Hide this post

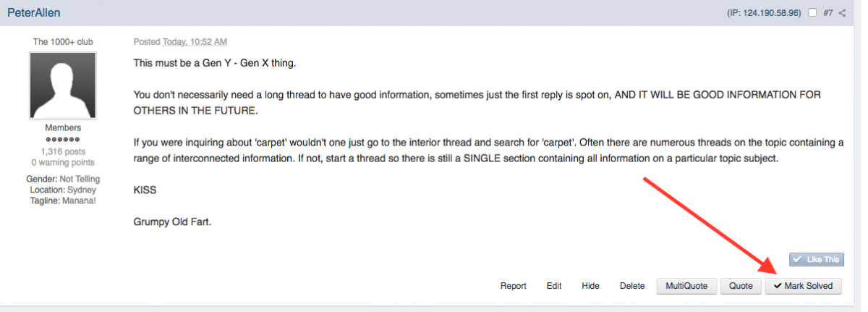[x=590, y=286]
